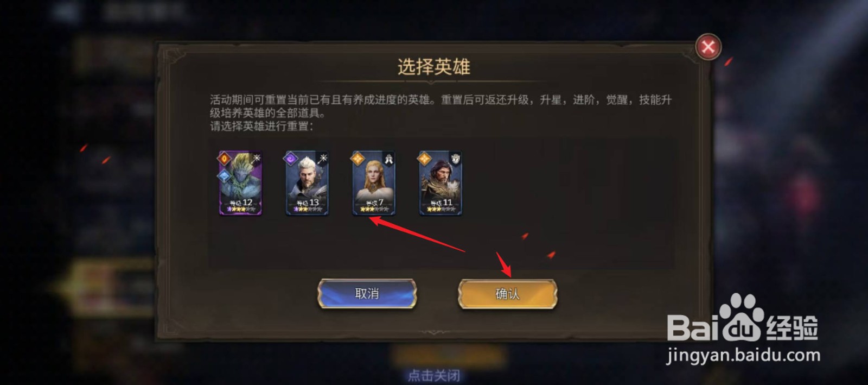
Task: Tap the magic wand class icon on level 13 hero
Action: point(322,159)
